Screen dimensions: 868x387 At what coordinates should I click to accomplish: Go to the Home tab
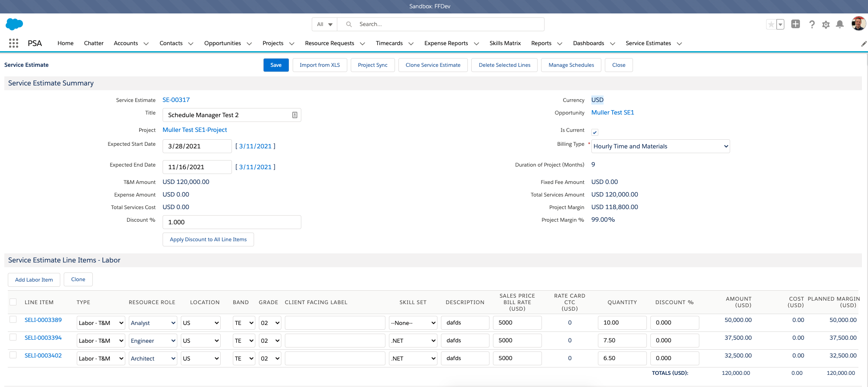65,43
